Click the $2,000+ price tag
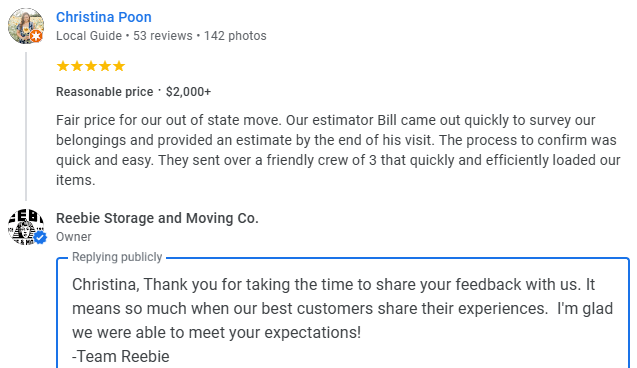This screenshot has height=368, width=637. [188, 92]
